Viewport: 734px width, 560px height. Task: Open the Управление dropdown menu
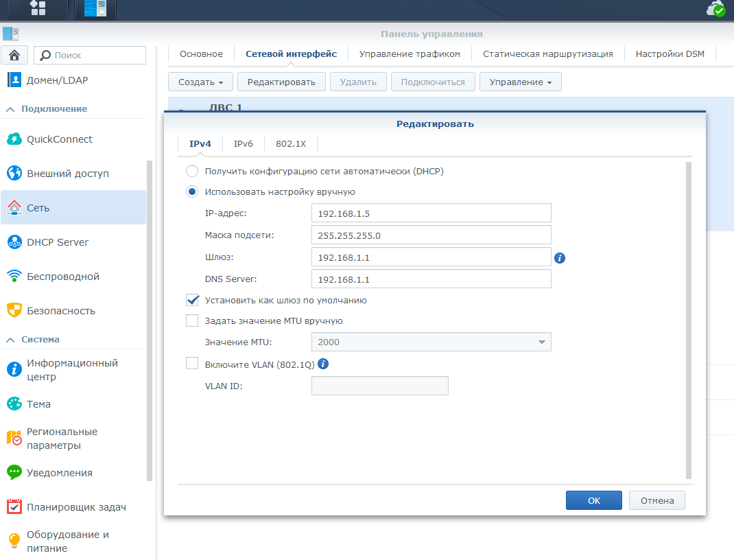pos(520,82)
